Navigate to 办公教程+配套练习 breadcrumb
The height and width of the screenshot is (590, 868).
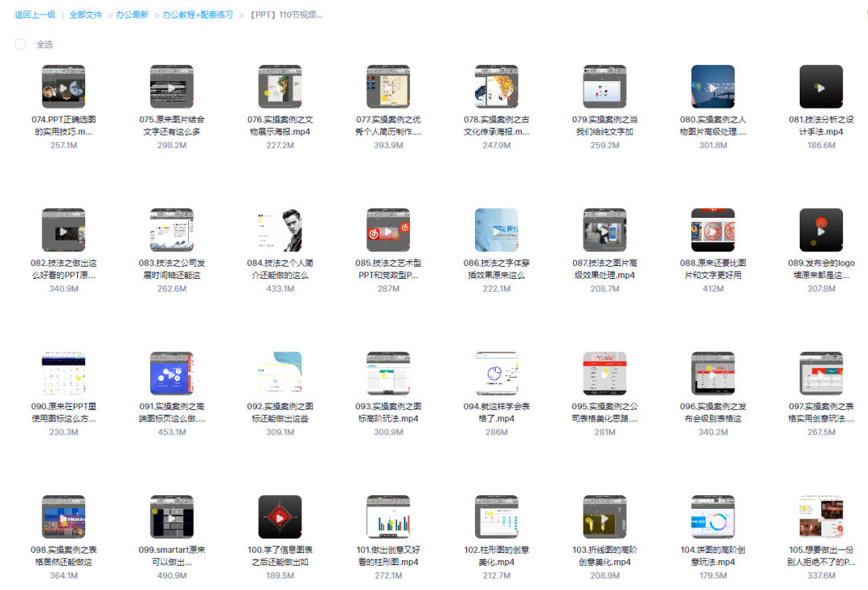[197, 14]
